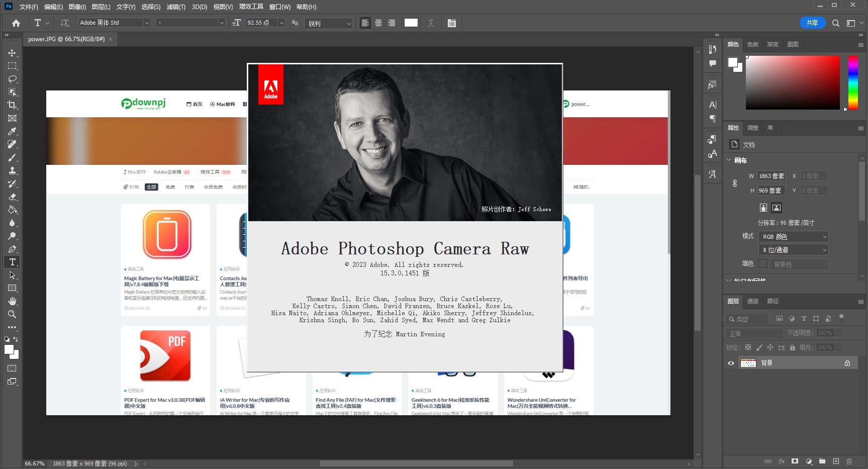Viewport: 868px width, 469px height.
Task: Select the Zoom tool
Action: point(12,314)
